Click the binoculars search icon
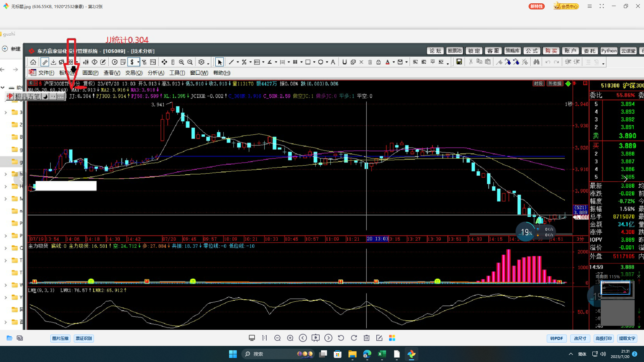Screen dimensions: 644x362 (x=536, y=62)
